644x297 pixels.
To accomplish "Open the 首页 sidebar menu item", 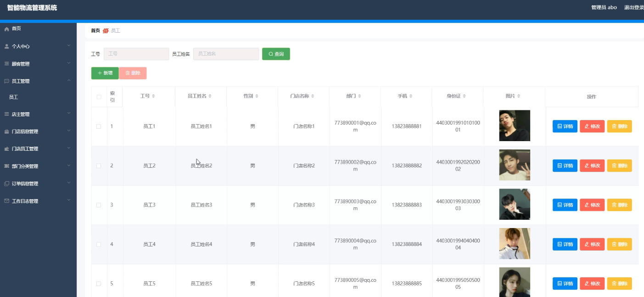I will [x=38, y=29].
